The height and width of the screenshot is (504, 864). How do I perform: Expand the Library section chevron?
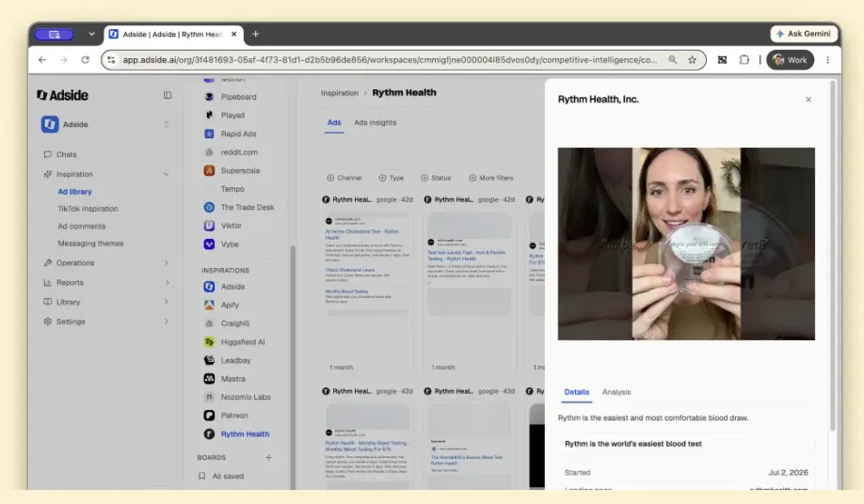pyautogui.click(x=166, y=302)
